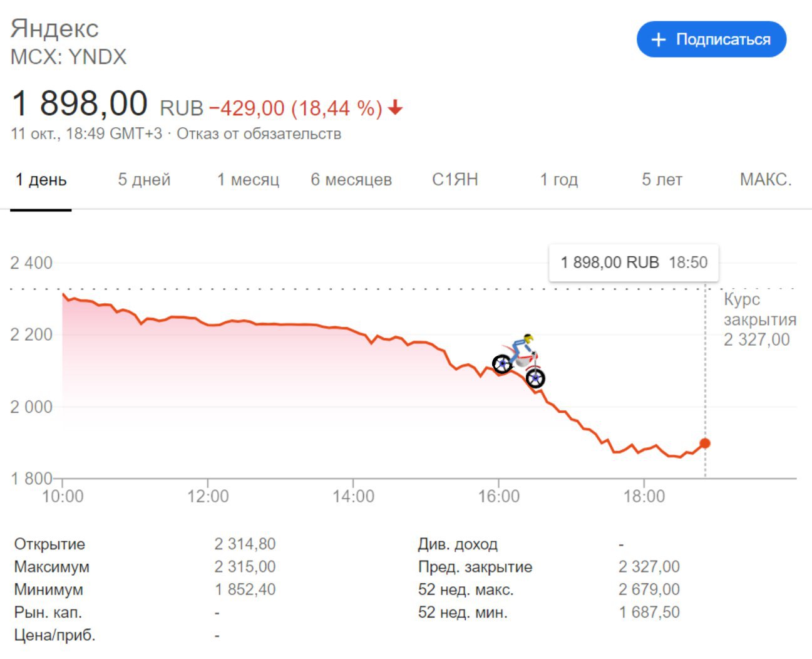
Task: Click the Курс закрытия 2 327,00 label
Action: [x=759, y=319]
